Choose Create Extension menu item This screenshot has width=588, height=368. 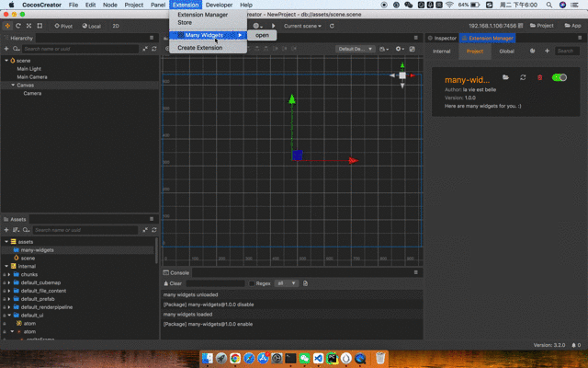pyautogui.click(x=200, y=48)
